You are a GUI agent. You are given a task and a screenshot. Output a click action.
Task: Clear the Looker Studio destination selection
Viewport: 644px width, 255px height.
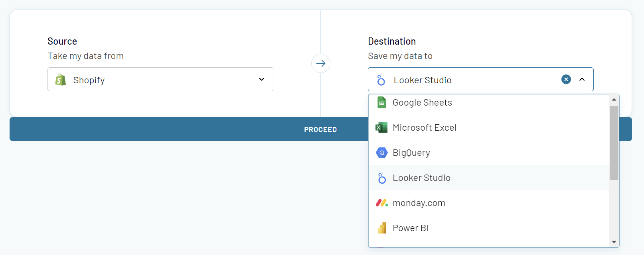566,79
